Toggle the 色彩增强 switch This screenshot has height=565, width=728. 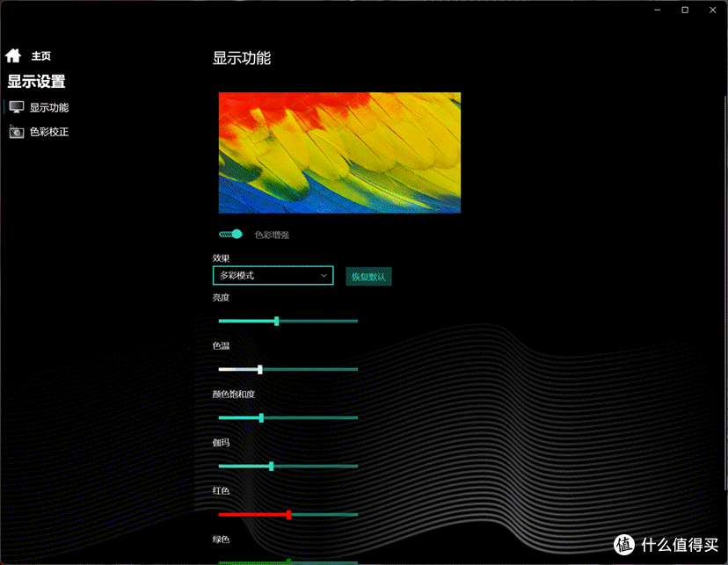230,235
